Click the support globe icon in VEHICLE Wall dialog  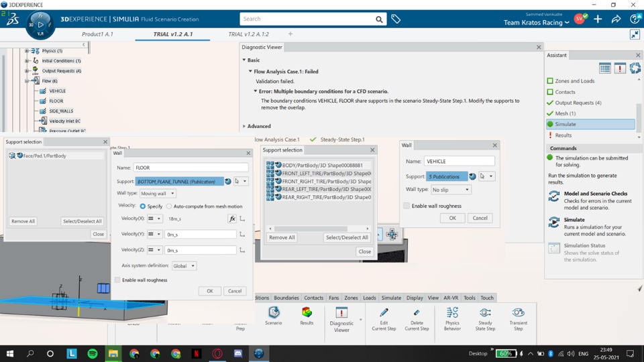coord(472,176)
